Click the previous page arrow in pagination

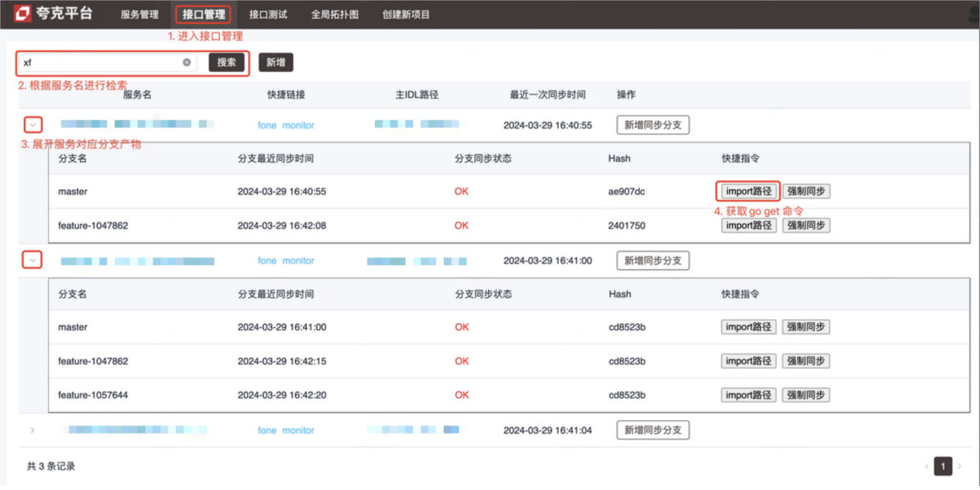click(927, 466)
